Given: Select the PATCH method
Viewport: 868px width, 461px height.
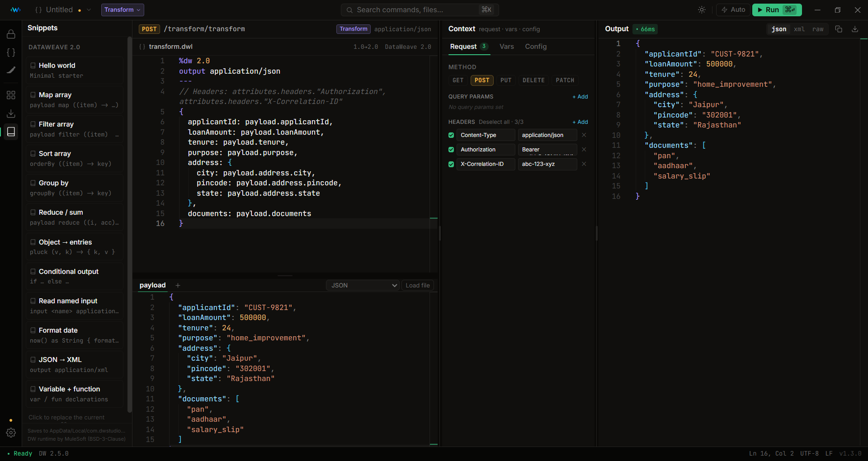Looking at the screenshot, I should pos(565,80).
